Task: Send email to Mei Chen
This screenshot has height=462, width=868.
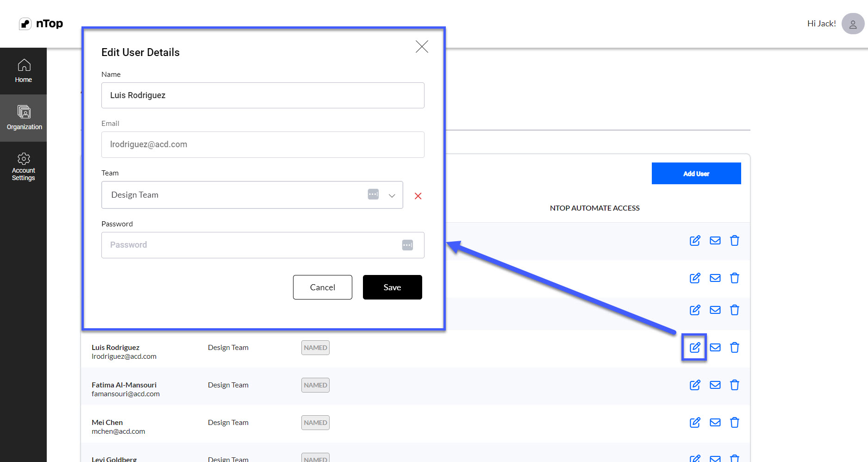Action: pos(715,422)
